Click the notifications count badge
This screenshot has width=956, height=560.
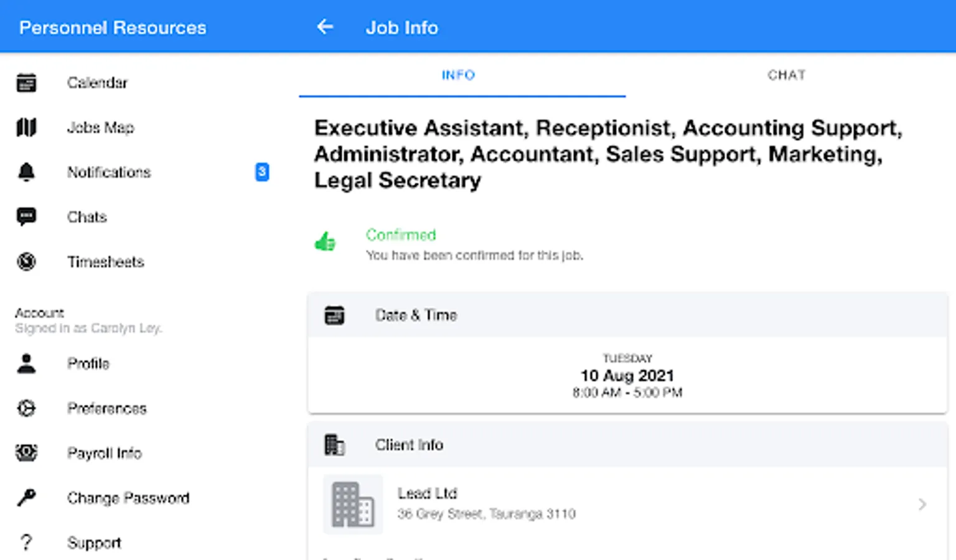(x=262, y=172)
